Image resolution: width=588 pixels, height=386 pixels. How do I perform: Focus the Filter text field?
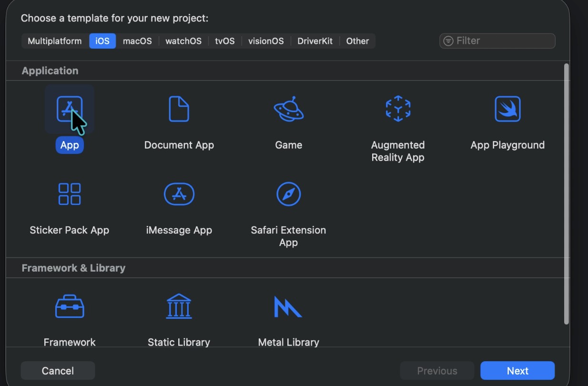coord(497,41)
